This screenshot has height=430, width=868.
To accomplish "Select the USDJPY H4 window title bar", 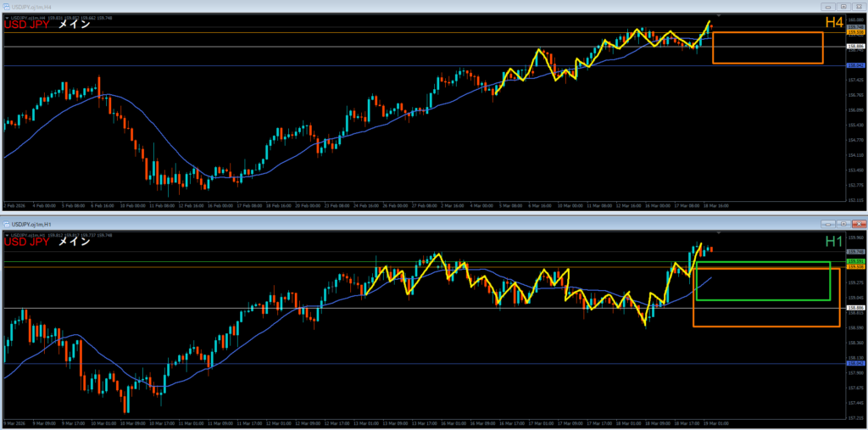I will pyautogui.click(x=339, y=5).
